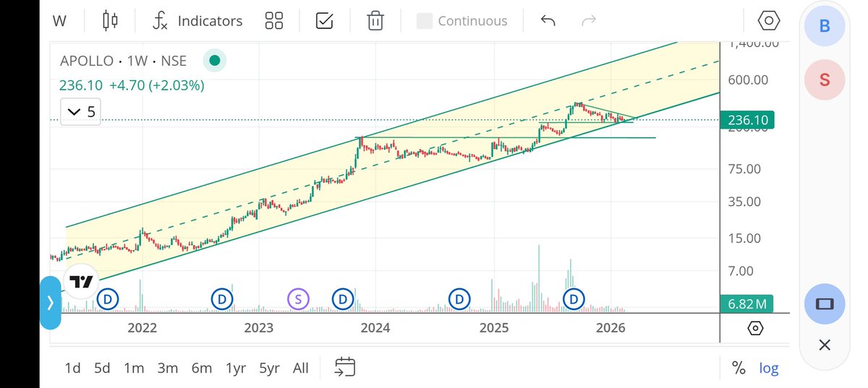Screen dimensions: 868x388
Task: Select the 6m date range
Action: tap(201, 368)
